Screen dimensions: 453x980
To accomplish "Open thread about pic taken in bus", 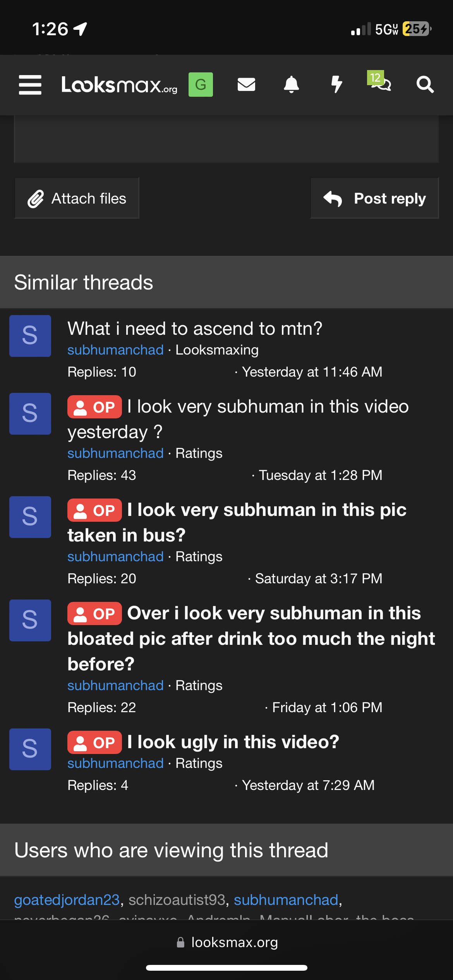I will [x=237, y=523].
